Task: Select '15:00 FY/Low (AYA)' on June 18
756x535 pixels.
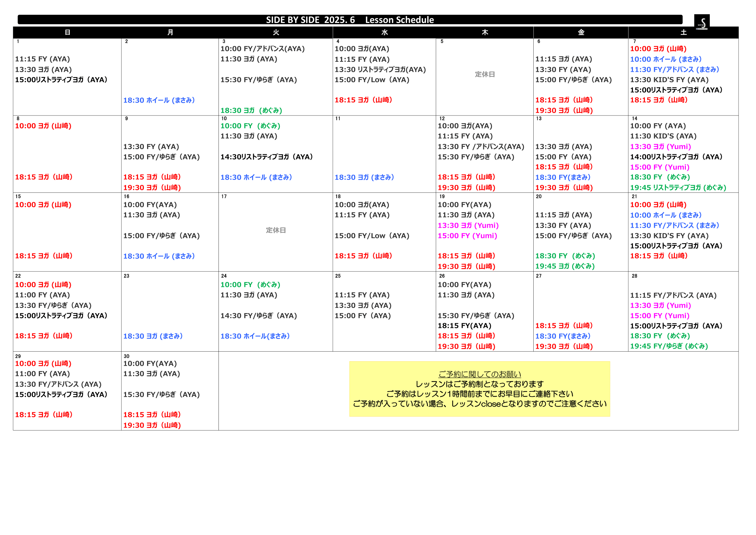Action: [x=372, y=235]
